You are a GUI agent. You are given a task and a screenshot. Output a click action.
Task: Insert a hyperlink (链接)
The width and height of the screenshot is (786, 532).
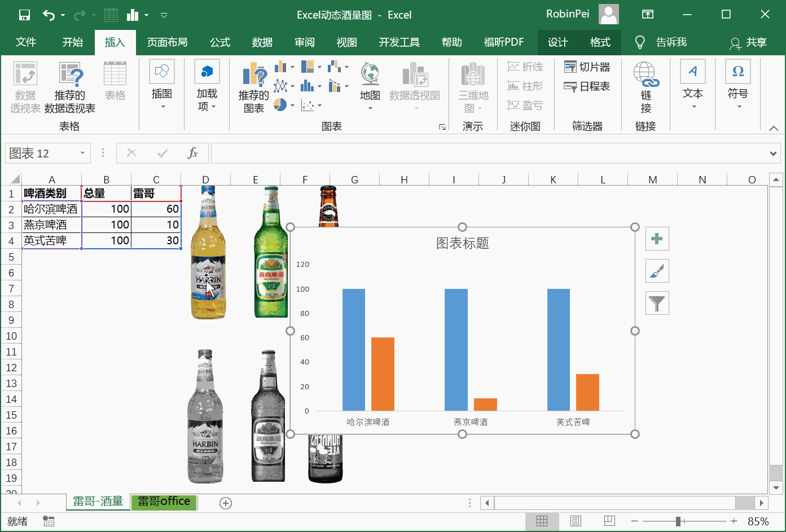click(x=646, y=87)
